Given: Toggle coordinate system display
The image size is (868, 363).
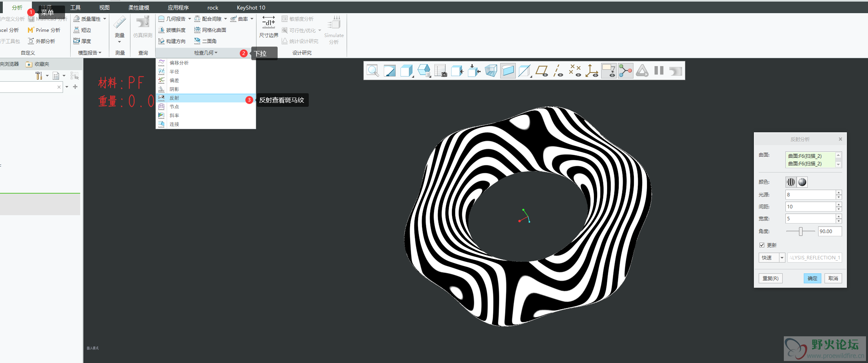Looking at the screenshot, I should coord(592,71).
